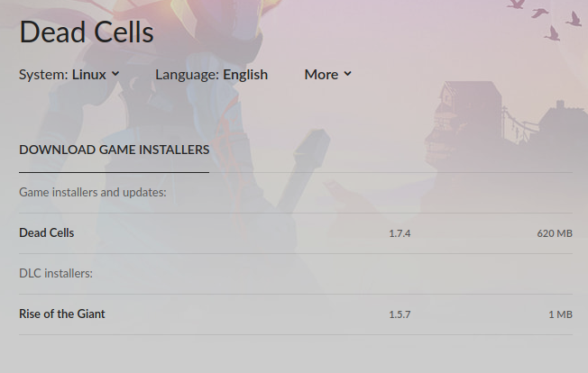588x373 pixels.
Task: Click version 1.5.7 for Rise of the Giant
Action: 400,314
